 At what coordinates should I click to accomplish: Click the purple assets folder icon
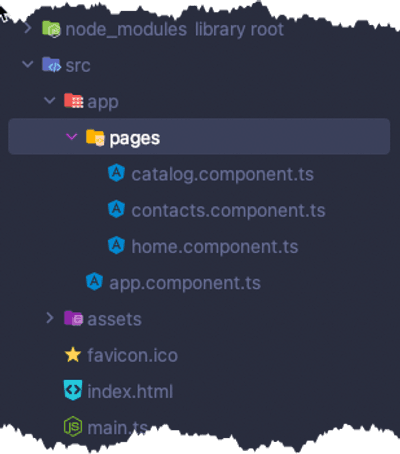click(x=73, y=318)
